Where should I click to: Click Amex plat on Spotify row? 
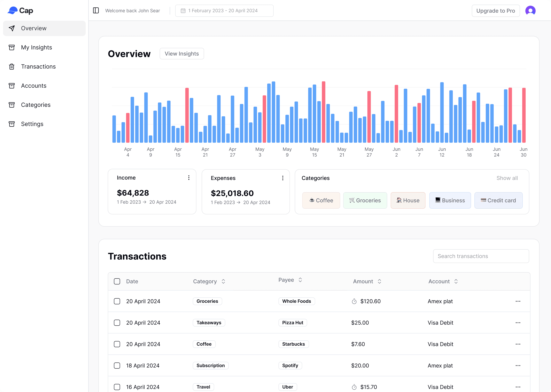pyautogui.click(x=440, y=365)
